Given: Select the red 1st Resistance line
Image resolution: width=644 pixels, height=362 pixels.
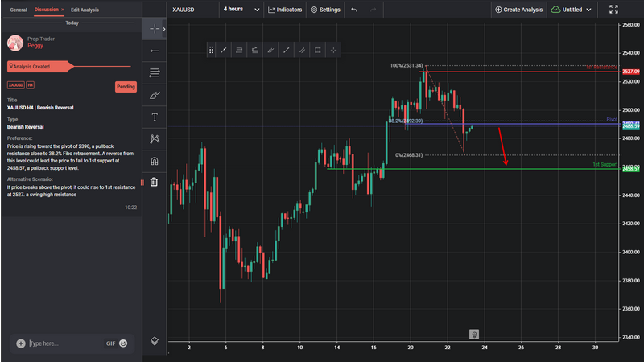Looking at the screenshot, I should click(x=519, y=72).
